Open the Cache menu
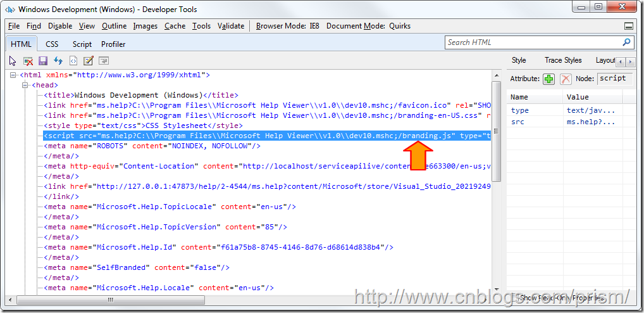 click(175, 26)
